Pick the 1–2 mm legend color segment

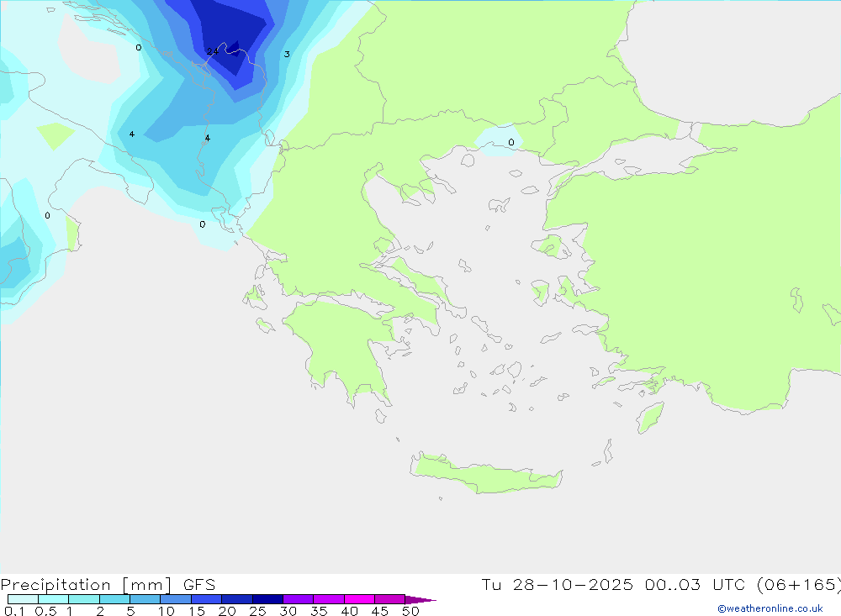pos(84,599)
